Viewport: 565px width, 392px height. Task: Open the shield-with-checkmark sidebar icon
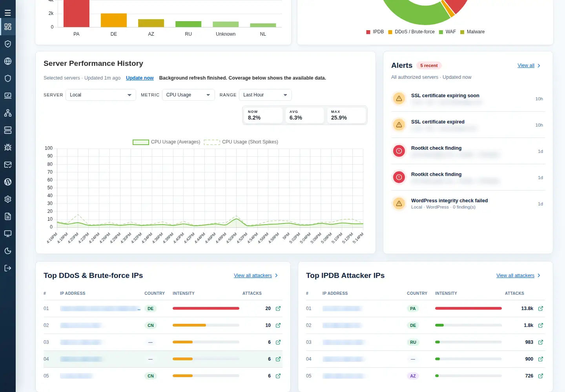[8, 44]
